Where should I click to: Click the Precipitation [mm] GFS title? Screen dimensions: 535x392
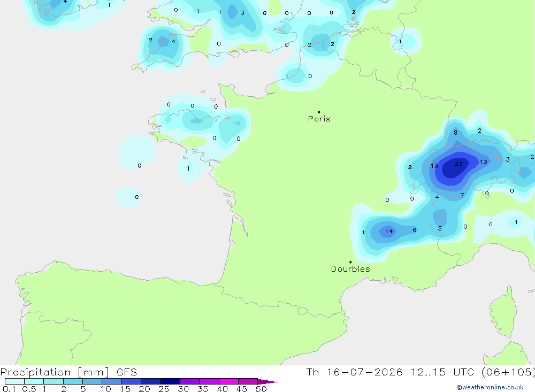point(68,372)
